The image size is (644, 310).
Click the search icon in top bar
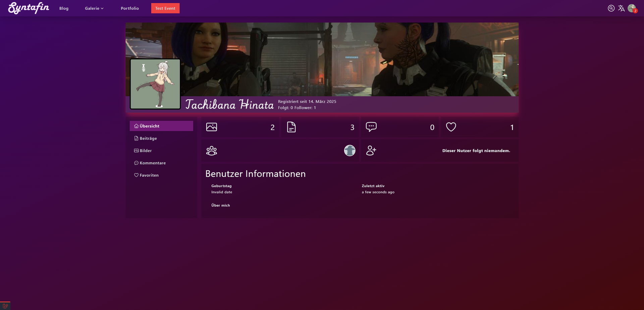(x=611, y=8)
